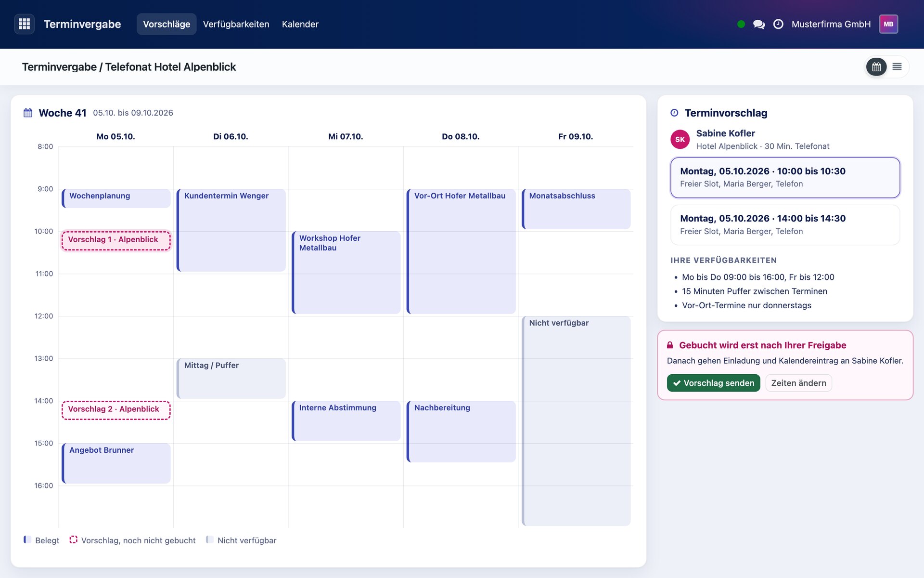Screen dimensions: 924x578
Task: Open the app grid launcher icon
Action: [x=24, y=24]
